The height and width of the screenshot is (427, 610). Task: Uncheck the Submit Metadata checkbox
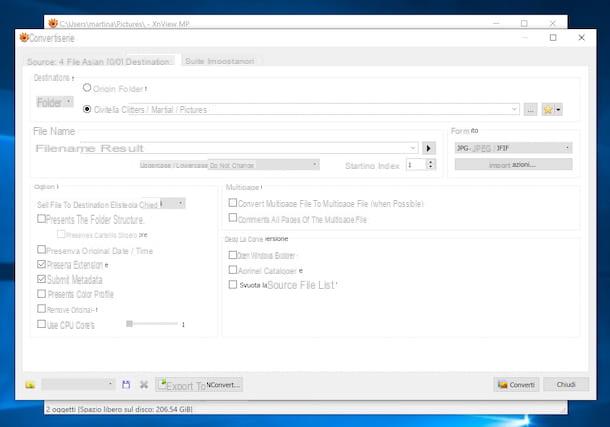click(41, 279)
